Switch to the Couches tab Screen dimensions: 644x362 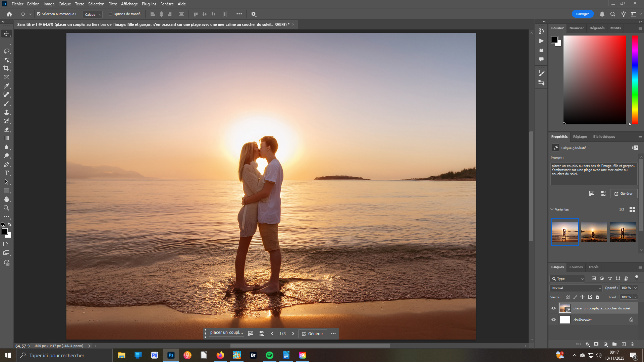coord(576,267)
